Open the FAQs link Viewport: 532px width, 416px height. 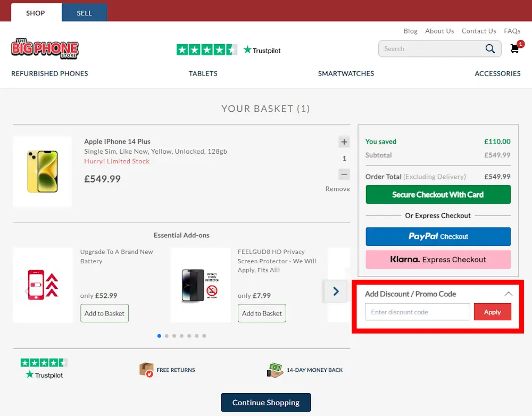512,31
